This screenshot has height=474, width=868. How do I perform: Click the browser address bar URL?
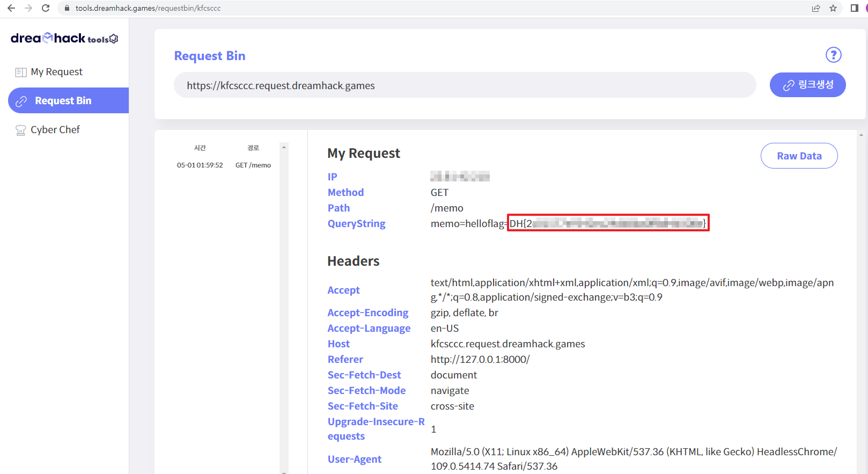tap(148, 8)
